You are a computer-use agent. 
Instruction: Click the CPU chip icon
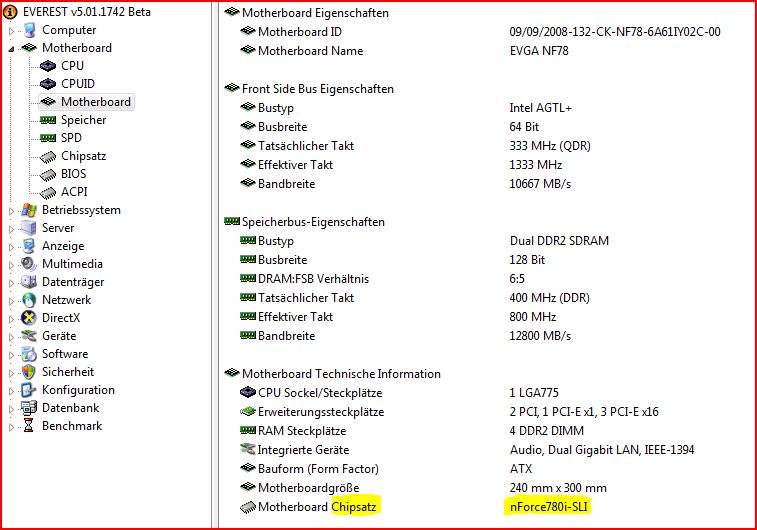tap(48, 66)
